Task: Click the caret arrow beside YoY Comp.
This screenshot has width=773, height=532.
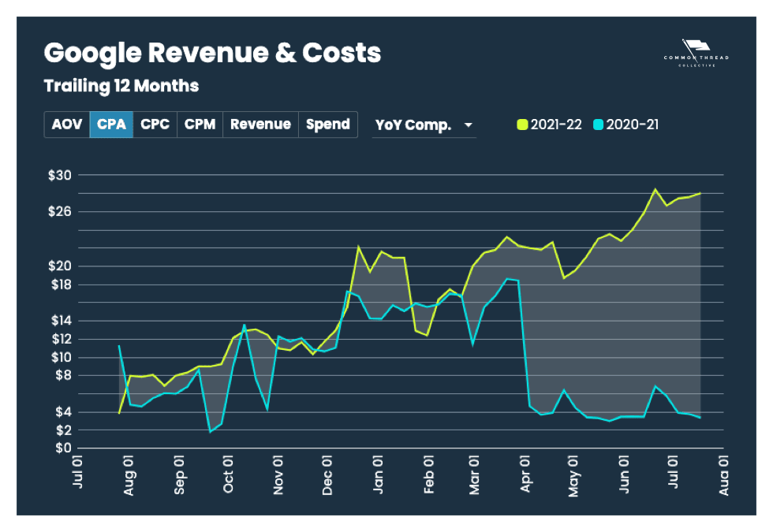Action: (468, 125)
